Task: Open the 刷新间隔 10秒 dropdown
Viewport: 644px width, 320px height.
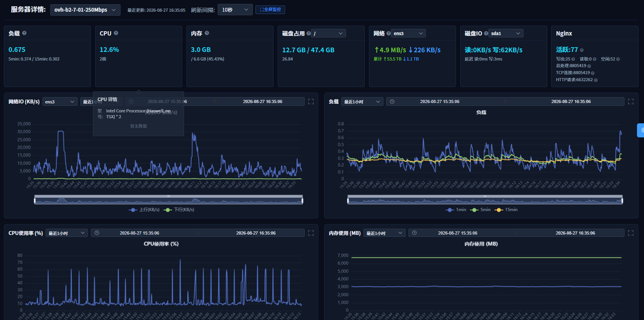Action: [x=235, y=10]
